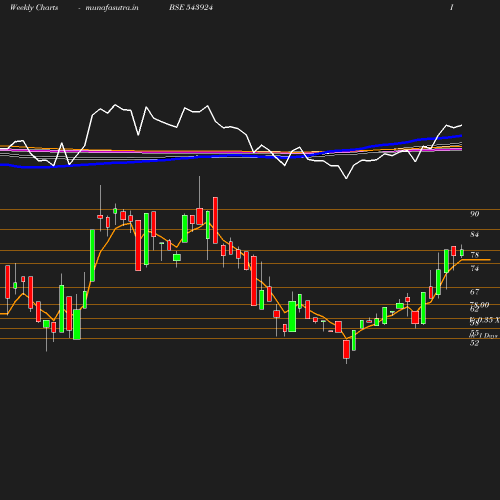Select the 52 price axis label

[474, 343]
